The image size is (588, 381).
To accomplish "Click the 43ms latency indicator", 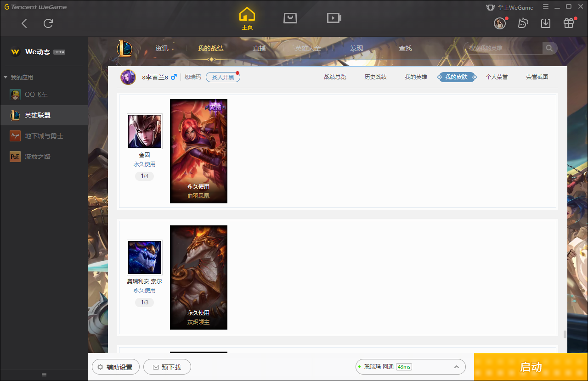I will click(x=404, y=367).
